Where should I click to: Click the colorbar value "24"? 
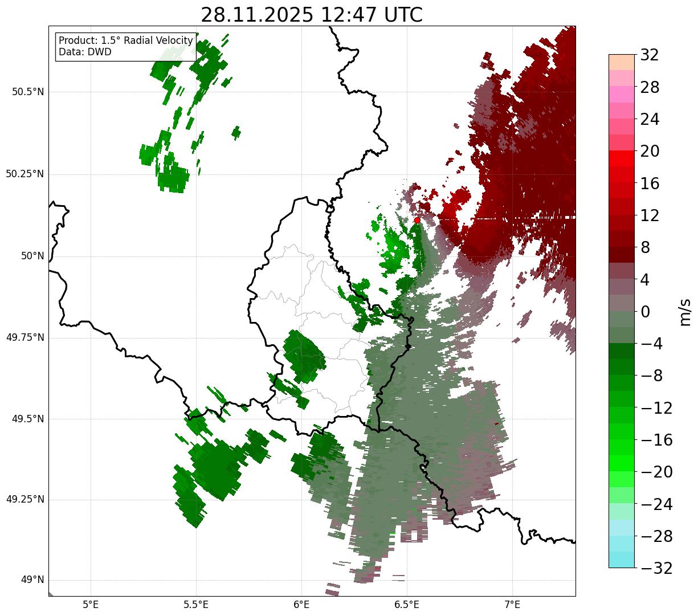(650, 119)
